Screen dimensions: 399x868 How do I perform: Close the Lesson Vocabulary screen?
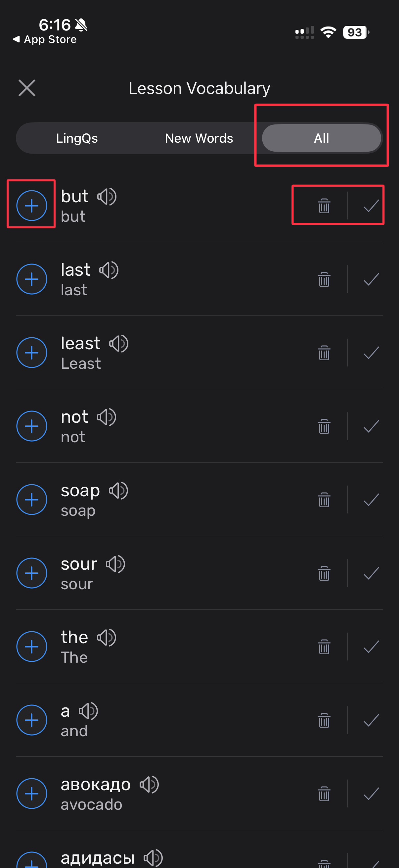click(x=27, y=88)
